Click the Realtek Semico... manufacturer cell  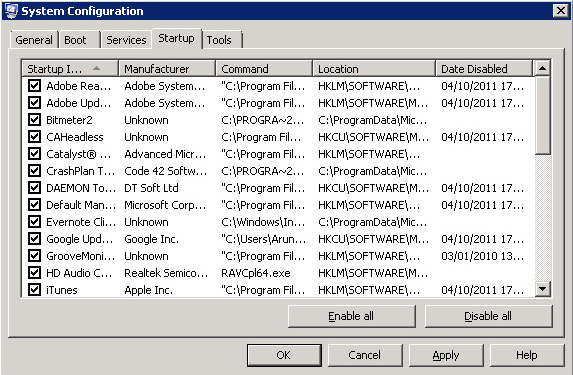(x=166, y=273)
